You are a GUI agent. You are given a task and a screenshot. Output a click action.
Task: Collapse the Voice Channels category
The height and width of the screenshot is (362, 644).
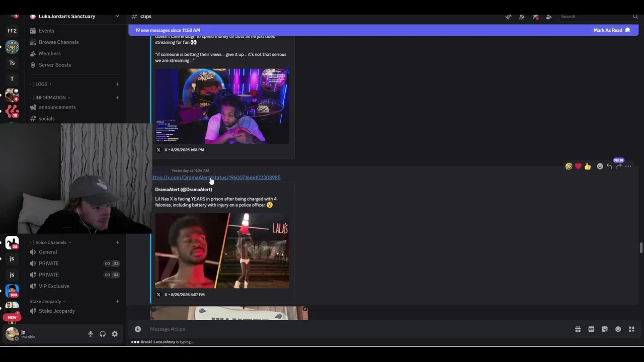coord(51,242)
